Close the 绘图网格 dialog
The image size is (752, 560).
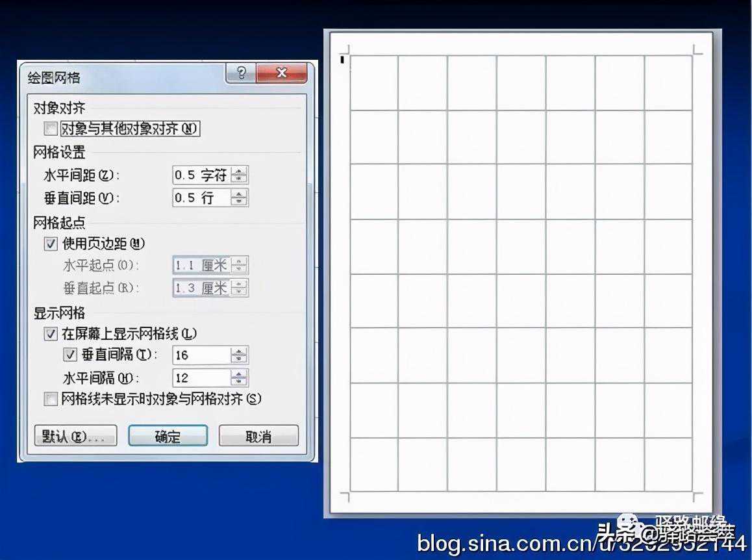coord(281,73)
